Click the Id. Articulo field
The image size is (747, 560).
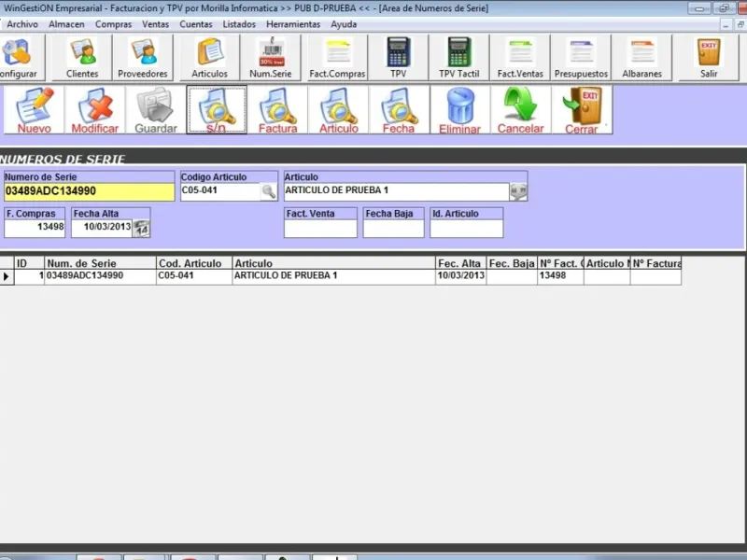466,229
